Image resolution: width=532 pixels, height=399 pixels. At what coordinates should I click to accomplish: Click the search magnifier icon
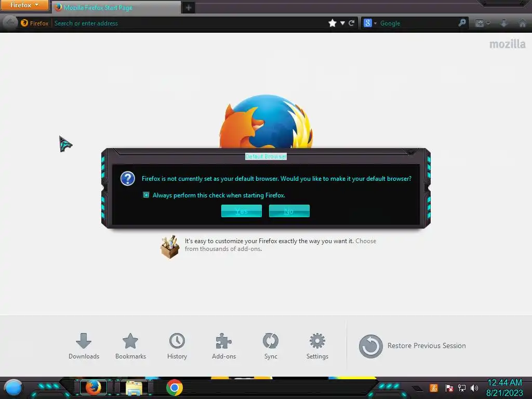coord(462,23)
